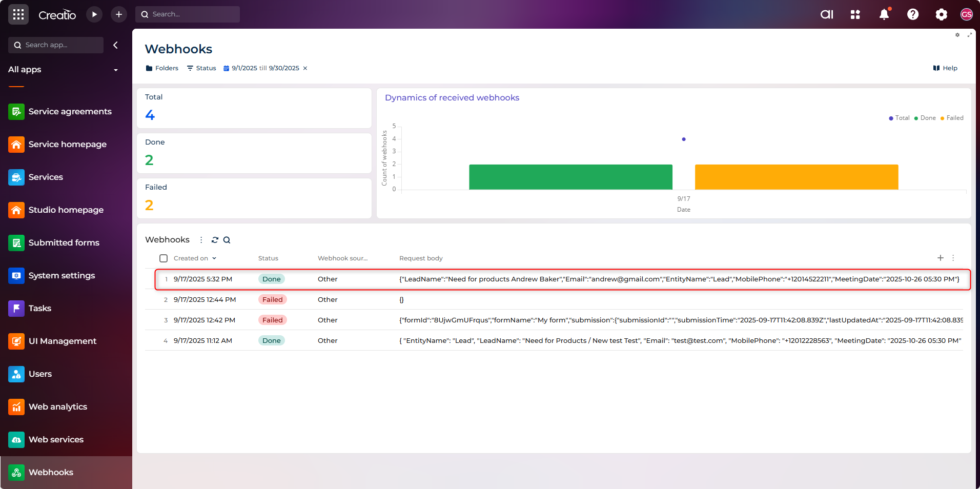
Task: Collapse the left sidebar panel
Action: pos(116,45)
